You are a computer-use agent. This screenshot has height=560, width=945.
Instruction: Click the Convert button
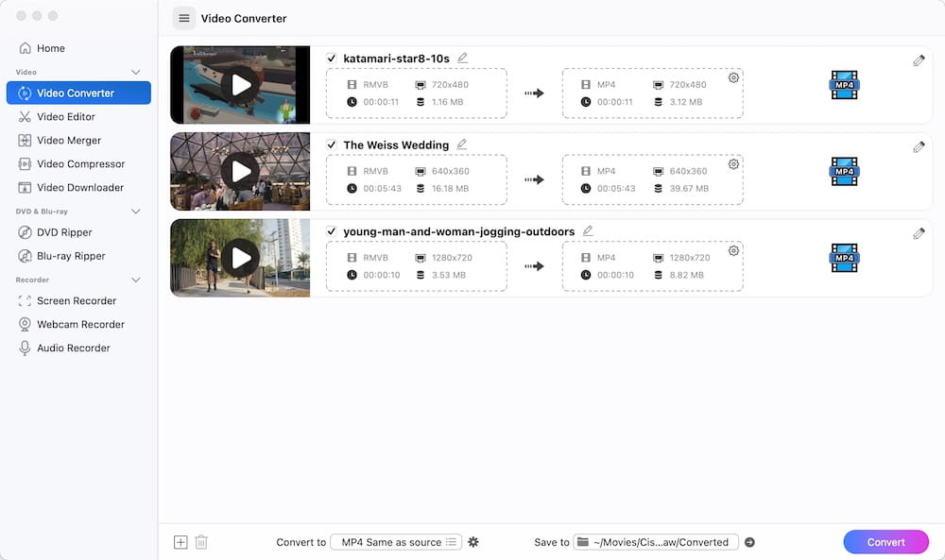[886, 542]
